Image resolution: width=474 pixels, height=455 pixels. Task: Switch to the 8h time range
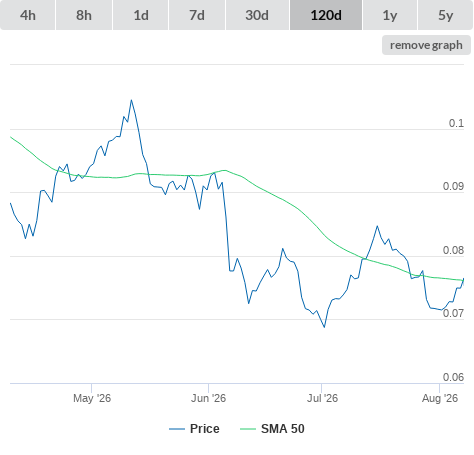(84, 15)
